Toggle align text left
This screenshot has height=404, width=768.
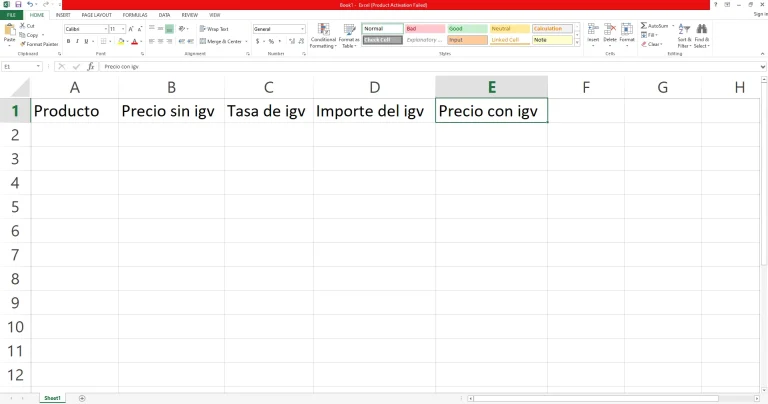[151, 42]
